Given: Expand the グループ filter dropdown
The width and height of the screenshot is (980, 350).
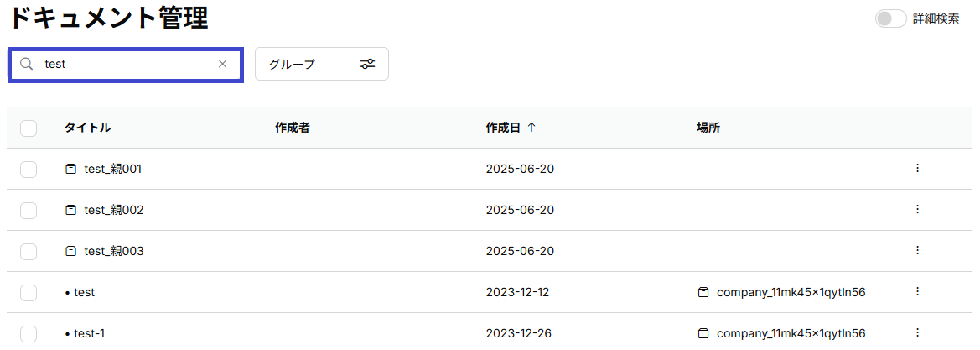Looking at the screenshot, I should (x=322, y=64).
